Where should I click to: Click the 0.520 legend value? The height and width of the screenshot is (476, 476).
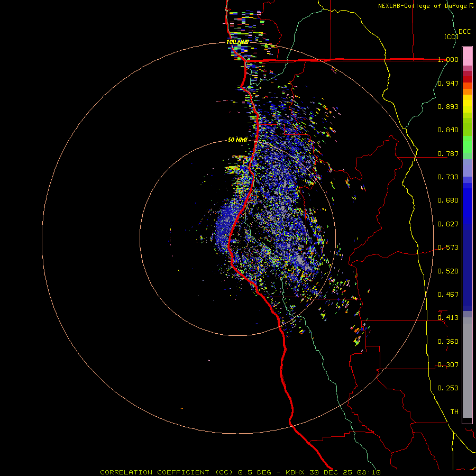pos(448,271)
